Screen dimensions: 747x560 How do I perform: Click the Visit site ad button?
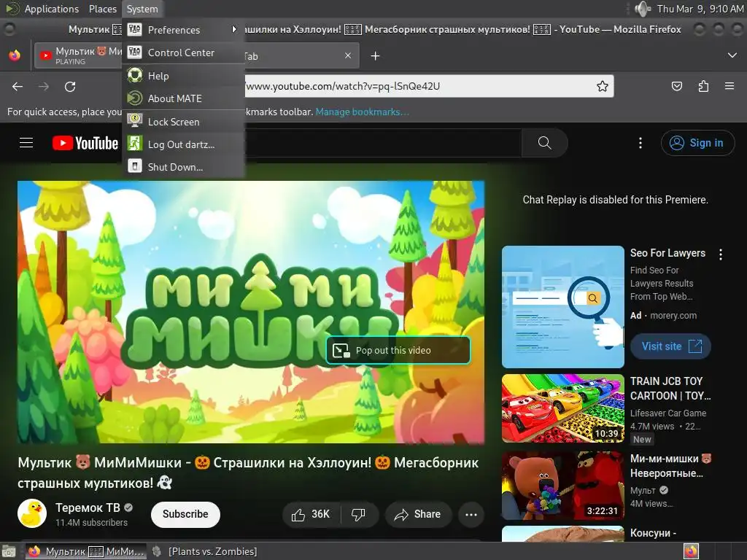(671, 346)
